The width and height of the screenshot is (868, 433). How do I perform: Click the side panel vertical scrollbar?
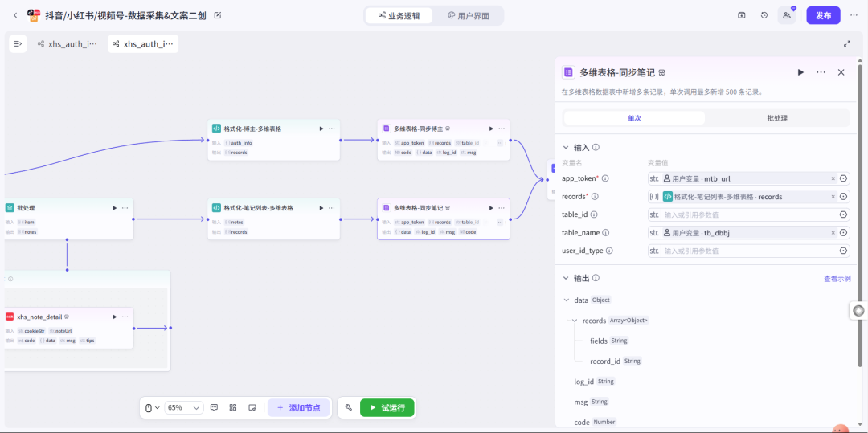[x=860, y=215]
